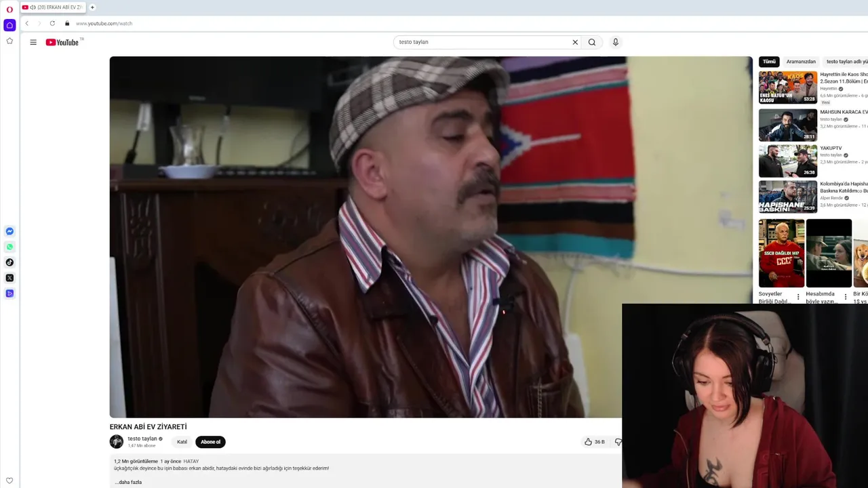The height and width of the screenshot is (488, 868).
Task: Open WhatsApp in the Opera sidebar
Action: 9,247
